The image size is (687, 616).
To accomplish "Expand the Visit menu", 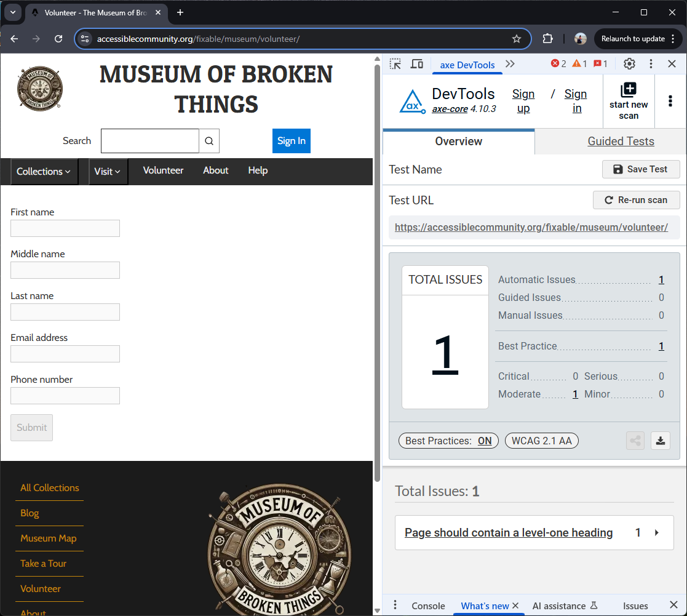I will tap(108, 172).
